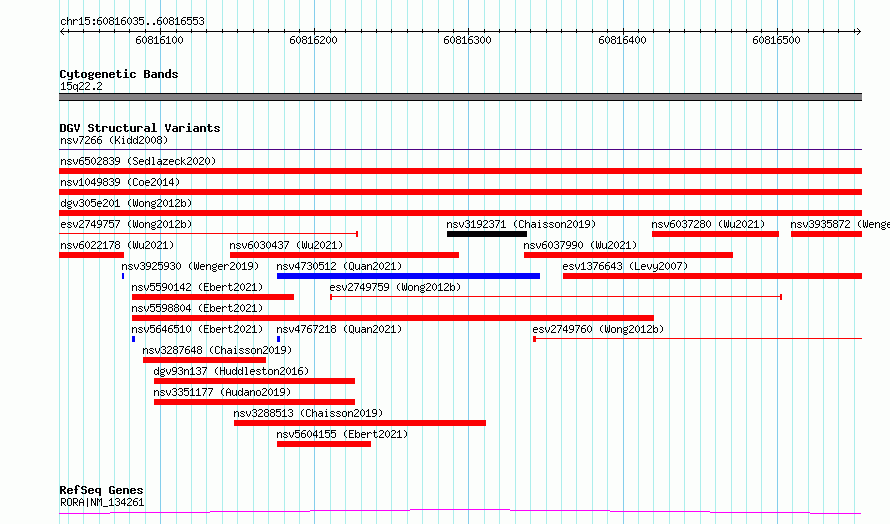Click the nsv5590142 (Ebert2021) label
This screenshot has height=524, width=890.
tap(197, 287)
